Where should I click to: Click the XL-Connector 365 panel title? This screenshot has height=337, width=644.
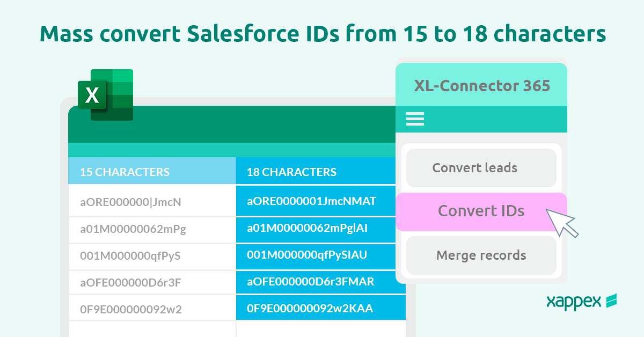tap(481, 86)
